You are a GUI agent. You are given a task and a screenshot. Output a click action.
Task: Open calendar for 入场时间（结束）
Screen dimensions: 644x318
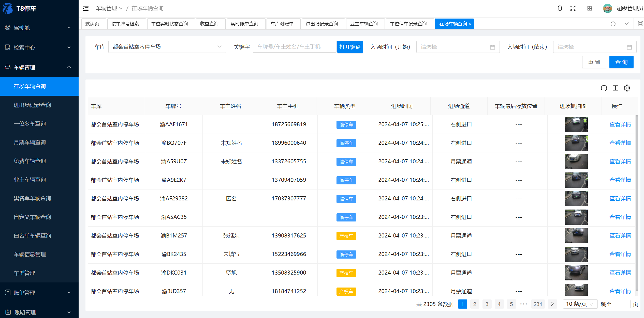pyautogui.click(x=629, y=47)
